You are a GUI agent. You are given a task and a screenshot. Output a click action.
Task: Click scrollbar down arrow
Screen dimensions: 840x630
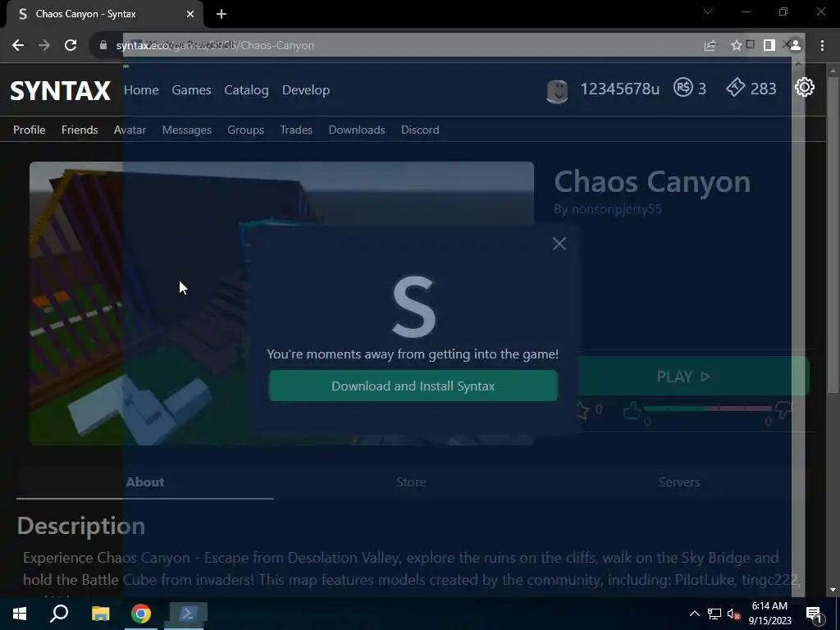833,590
